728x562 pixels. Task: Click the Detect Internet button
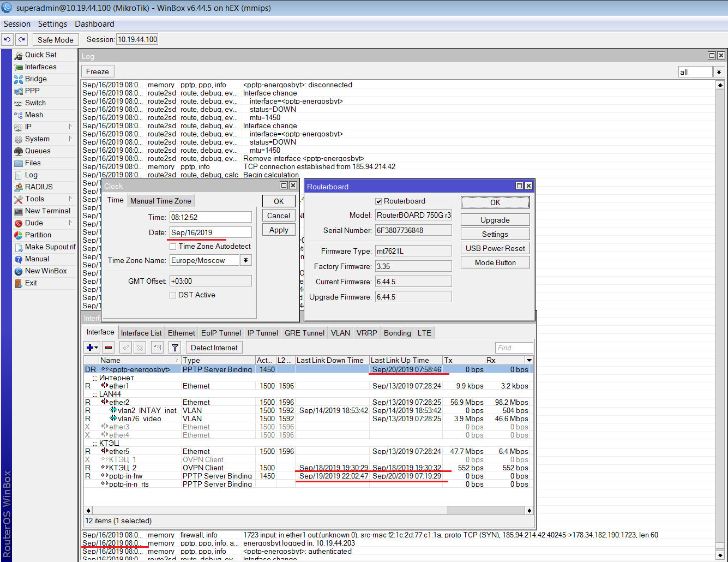214,348
